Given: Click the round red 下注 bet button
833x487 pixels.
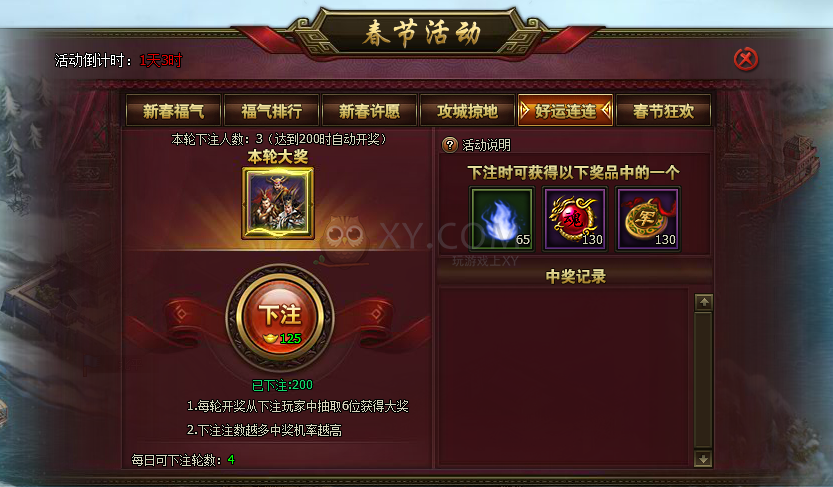Looking at the screenshot, I should (280, 318).
